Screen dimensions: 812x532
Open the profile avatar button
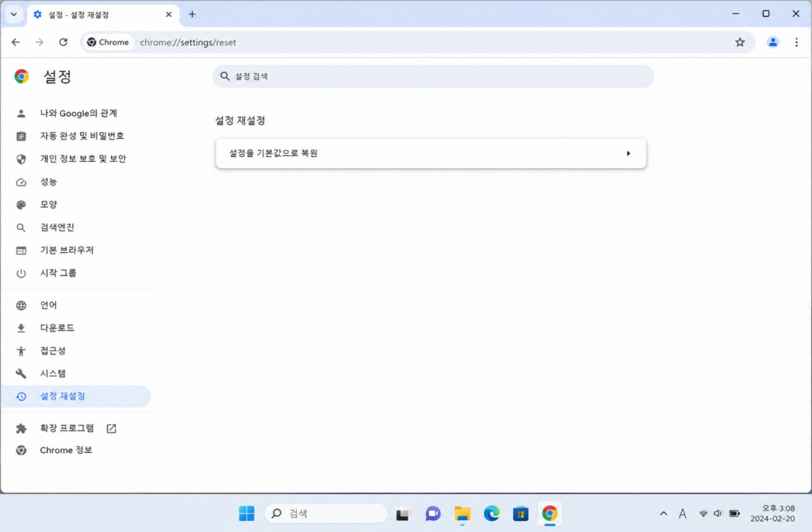[x=772, y=43]
